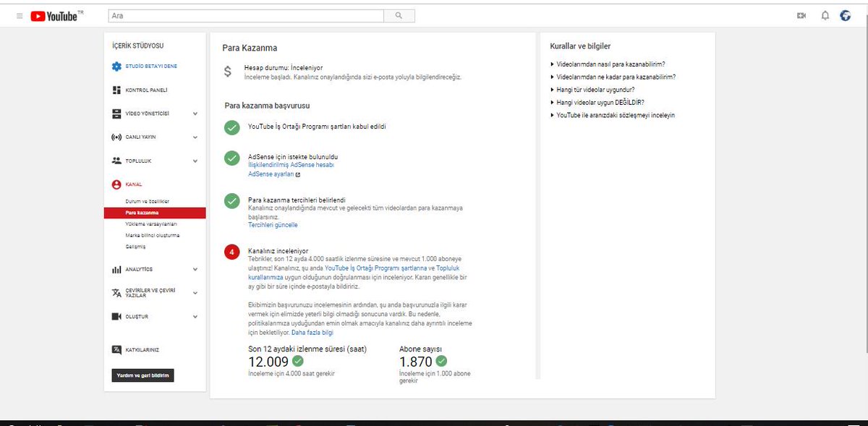
Task: Click the "Son 12 aydaki izlenme süresi" label
Action: pos(307,349)
